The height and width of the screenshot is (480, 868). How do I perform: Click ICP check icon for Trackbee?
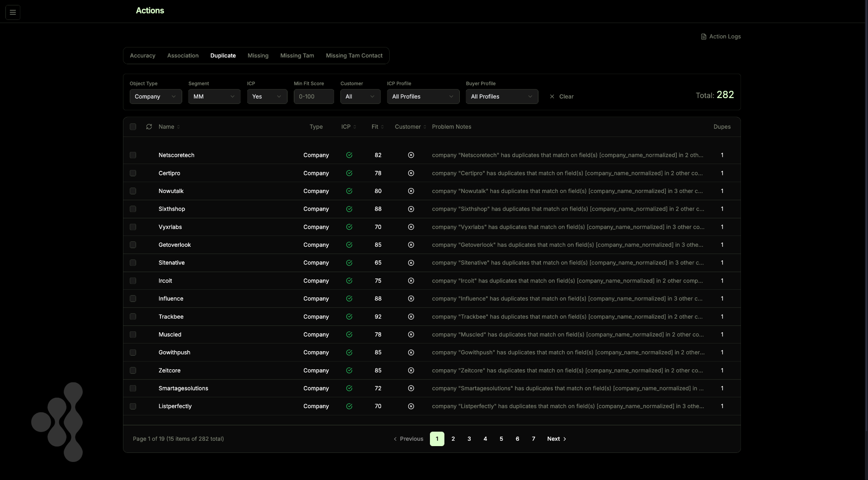tap(349, 317)
